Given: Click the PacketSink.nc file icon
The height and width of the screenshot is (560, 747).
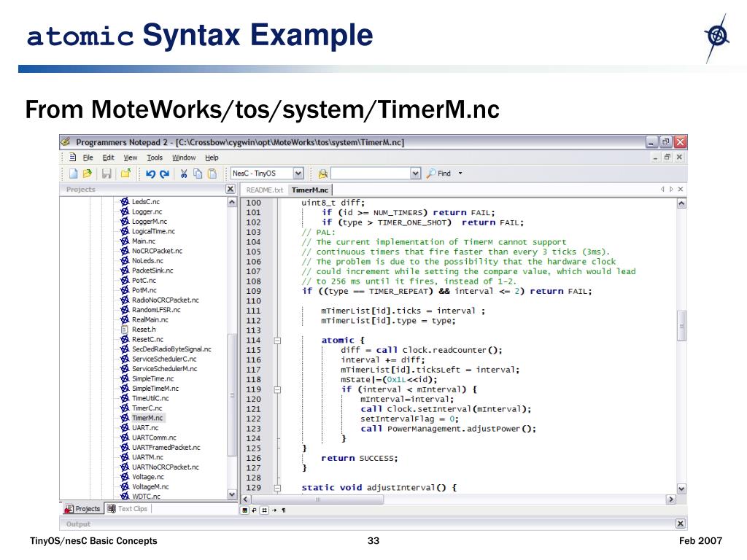Looking at the screenshot, I should (125, 271).
